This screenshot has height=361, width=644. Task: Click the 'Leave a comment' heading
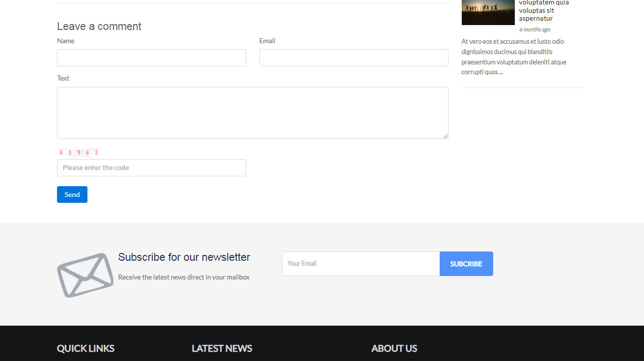(99, 27)
